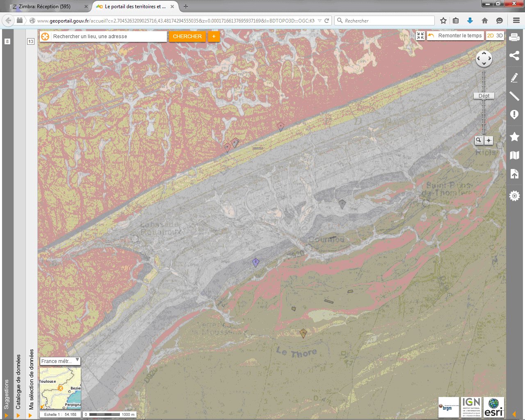Select the pencil annotation tool
The width and height of the screenshot is (525, 420).
(514, 78)
